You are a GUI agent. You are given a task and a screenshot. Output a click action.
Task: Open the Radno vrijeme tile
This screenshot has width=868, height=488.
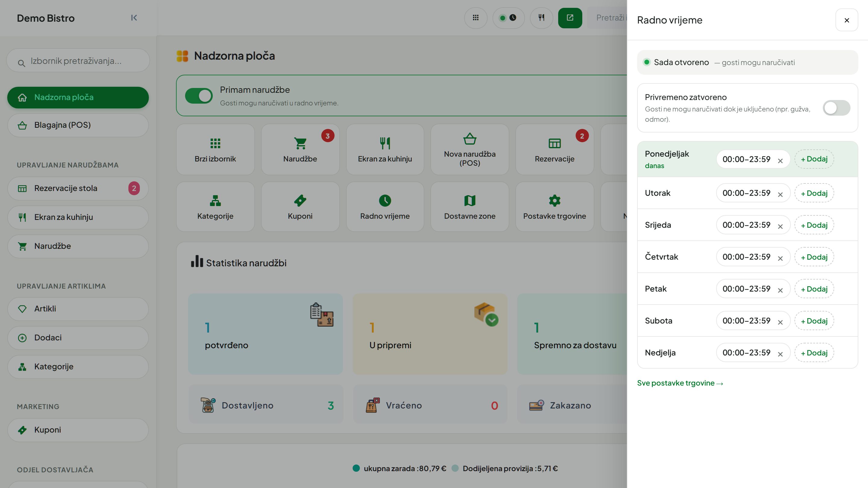(385, 206)
